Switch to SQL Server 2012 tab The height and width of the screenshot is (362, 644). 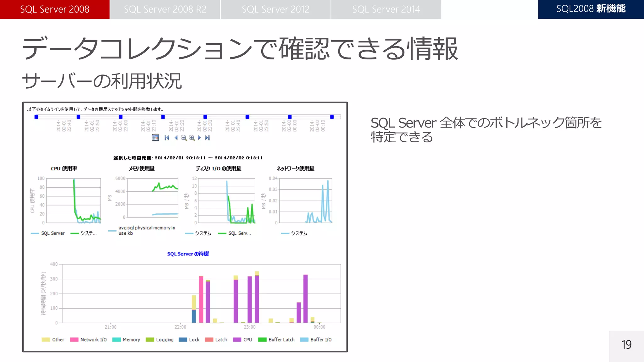click(275, 9)
